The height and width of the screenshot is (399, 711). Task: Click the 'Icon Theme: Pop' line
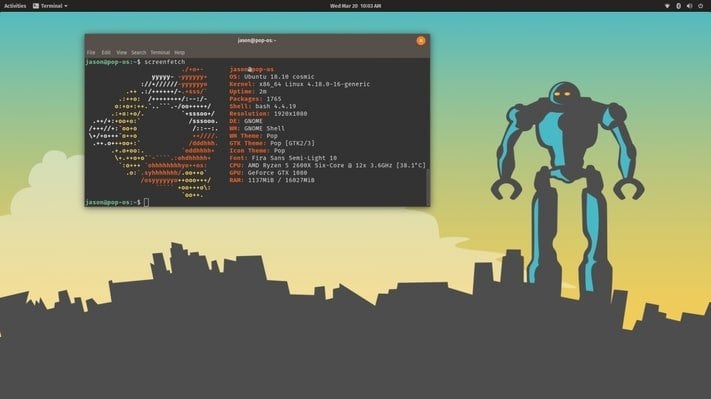click(x=257, y=151)
